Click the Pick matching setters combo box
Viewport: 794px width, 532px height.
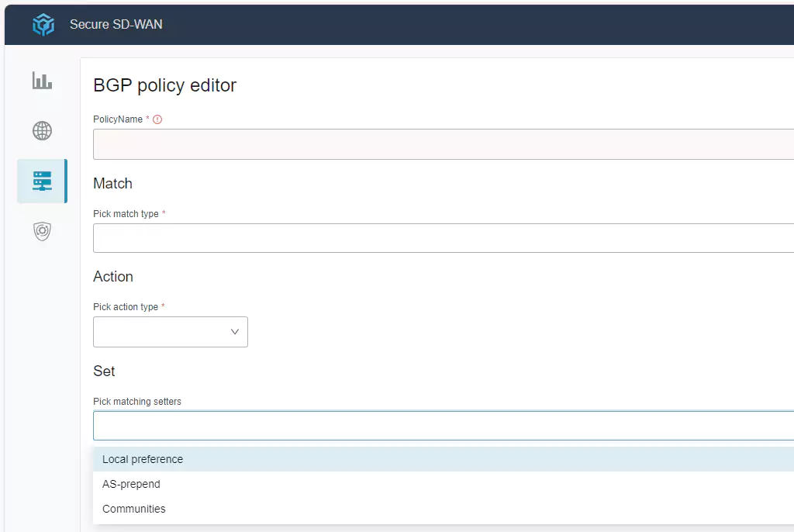click(x=443, y=426)
